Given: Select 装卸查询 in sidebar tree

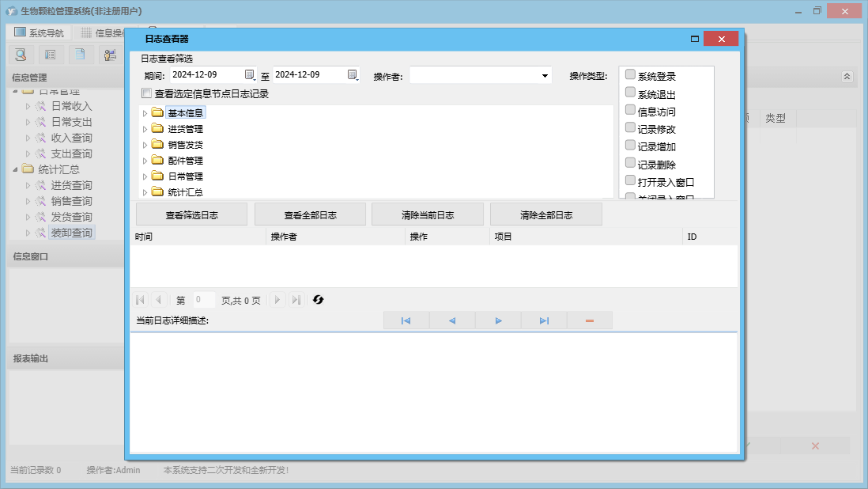Looking at the screenshot, I should 71,233.
